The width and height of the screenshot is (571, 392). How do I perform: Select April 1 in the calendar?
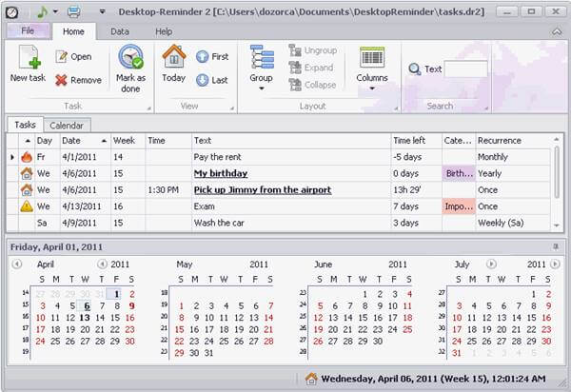[x=116, y=294]
